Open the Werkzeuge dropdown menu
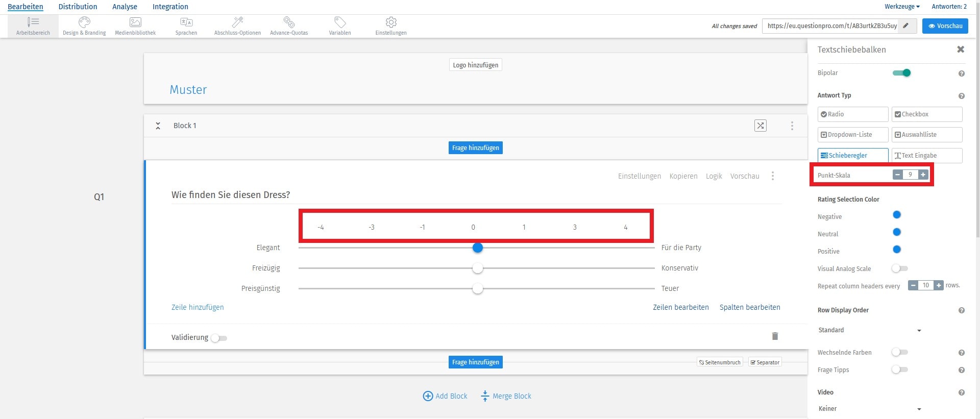Image resolution: width=980 pixels, height=419 pixels. pyautogui.click(x=902, y=7)
